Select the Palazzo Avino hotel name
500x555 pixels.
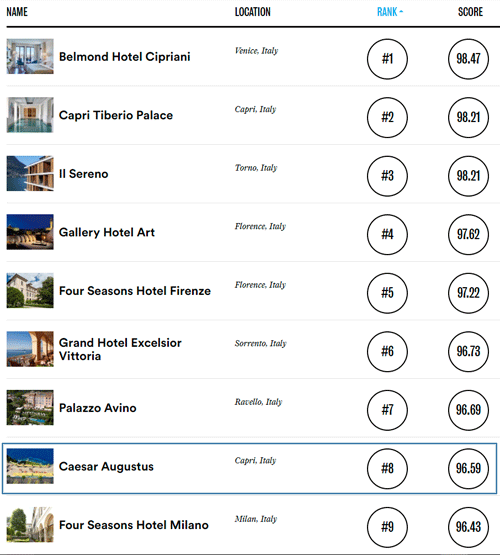[98, 408]
